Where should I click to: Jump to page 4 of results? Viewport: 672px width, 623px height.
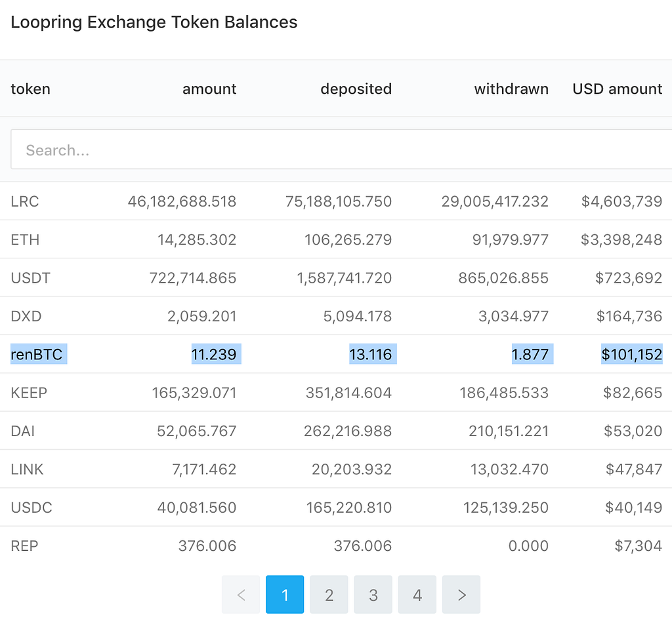click(x=417, y=594)
